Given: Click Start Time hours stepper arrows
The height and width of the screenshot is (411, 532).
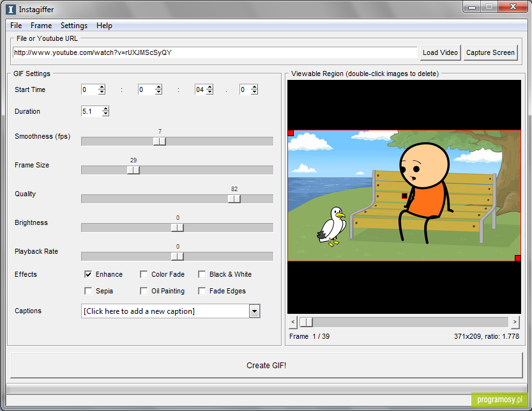Looking at the screenshot, I should (102, 89).
